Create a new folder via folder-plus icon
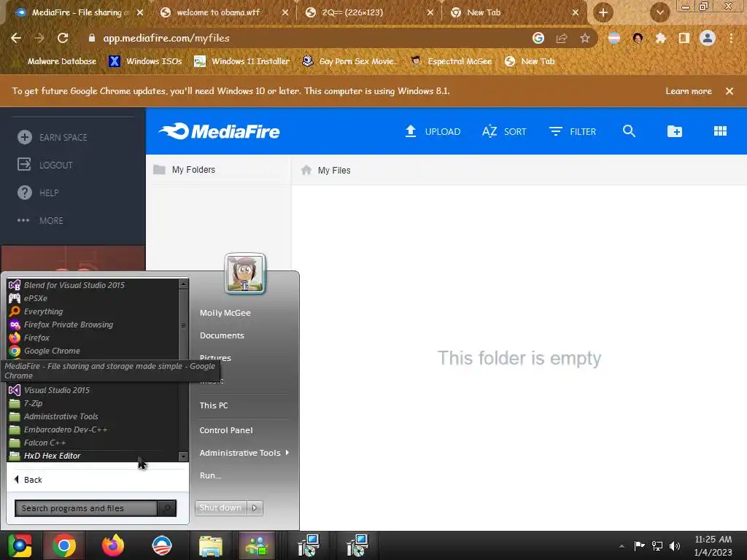The height and width of the screenshot is (560, 747). coord(675,131)
